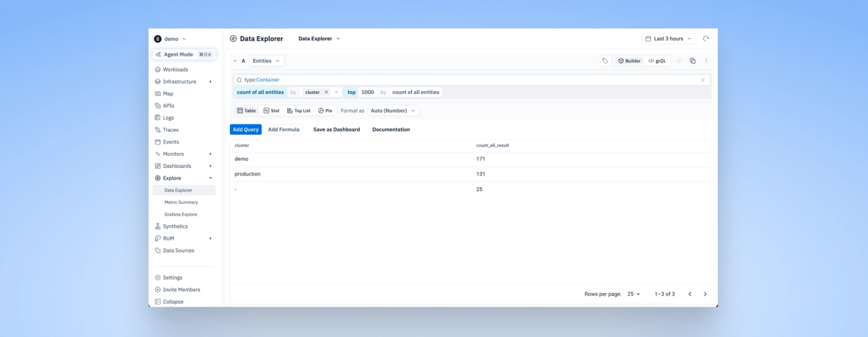Click the production cluster cell

coord(247,174)
